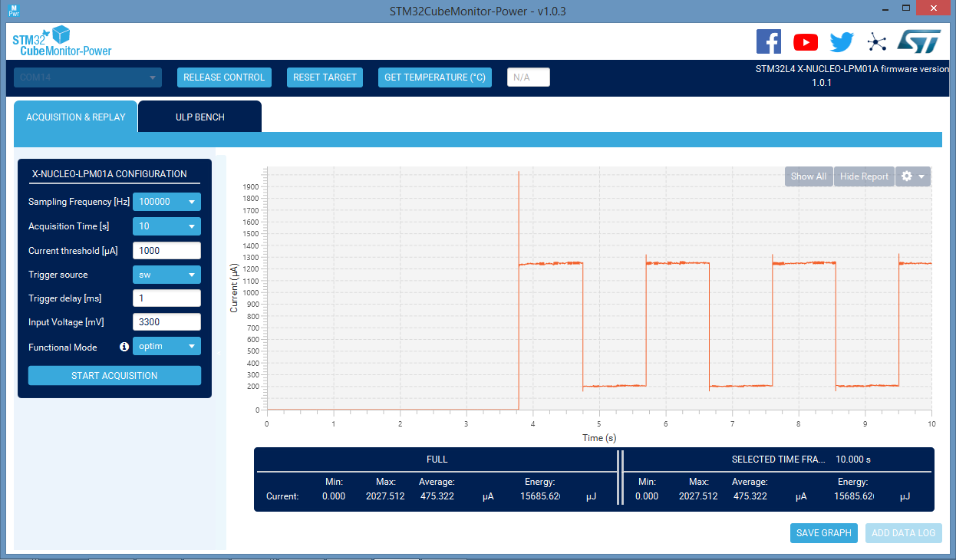Click Start Acquisition button
956x560 pixels.
[114, 376]
